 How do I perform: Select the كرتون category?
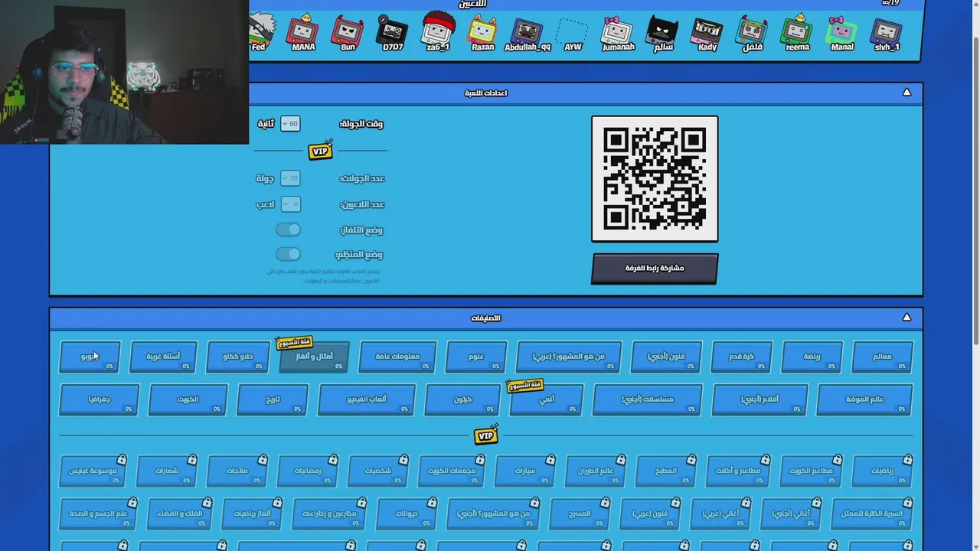coord(462,399)
